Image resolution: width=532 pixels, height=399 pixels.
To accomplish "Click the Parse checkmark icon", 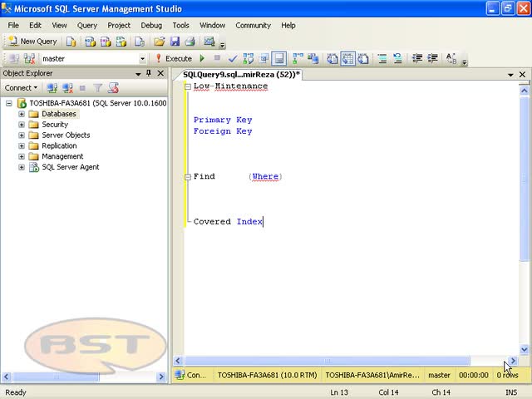I will click(233, 59).
